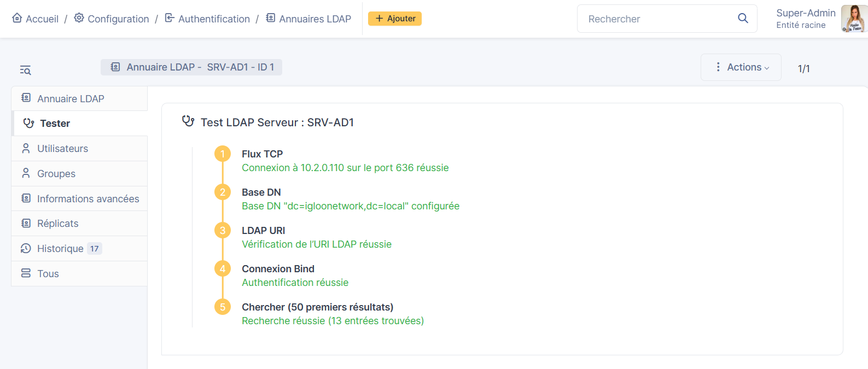Select the Annuaire LDAP sidebar tab
The height and width of the screenshot is (369, 868).
[x=79, y=98]
